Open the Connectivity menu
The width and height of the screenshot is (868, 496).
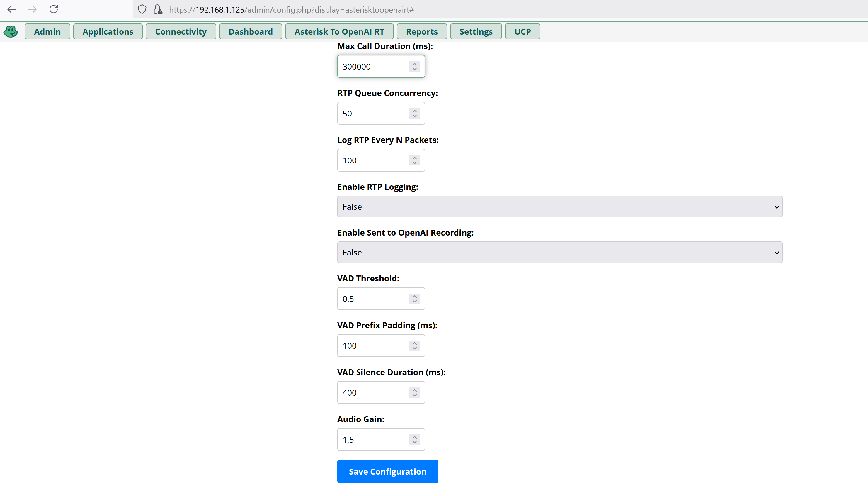[181, 31]
